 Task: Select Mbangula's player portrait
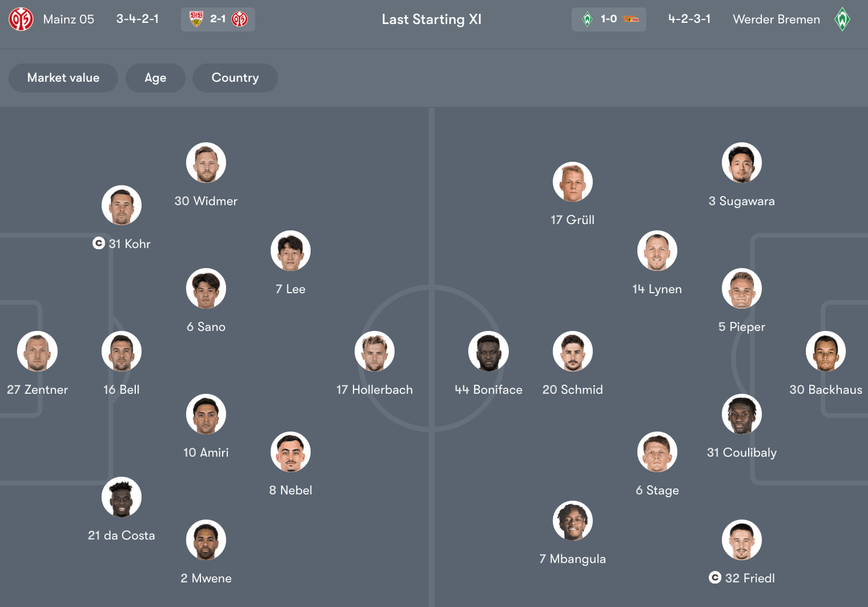point(572,521)
